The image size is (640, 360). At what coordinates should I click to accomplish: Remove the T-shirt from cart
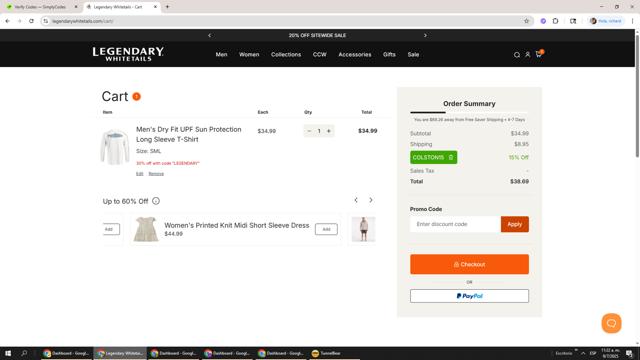(156, 174)
